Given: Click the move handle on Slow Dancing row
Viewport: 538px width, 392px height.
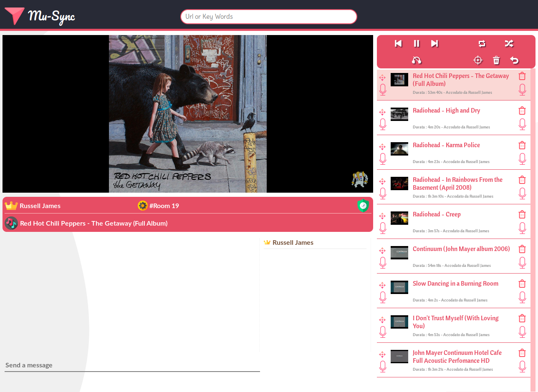Looking at the screenshot, I should 382,285.
